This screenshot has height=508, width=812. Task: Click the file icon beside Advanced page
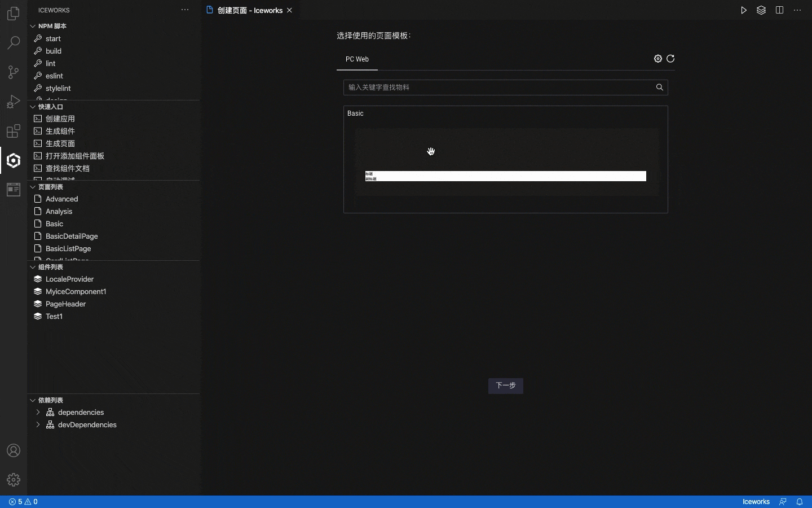pos(38,199)
